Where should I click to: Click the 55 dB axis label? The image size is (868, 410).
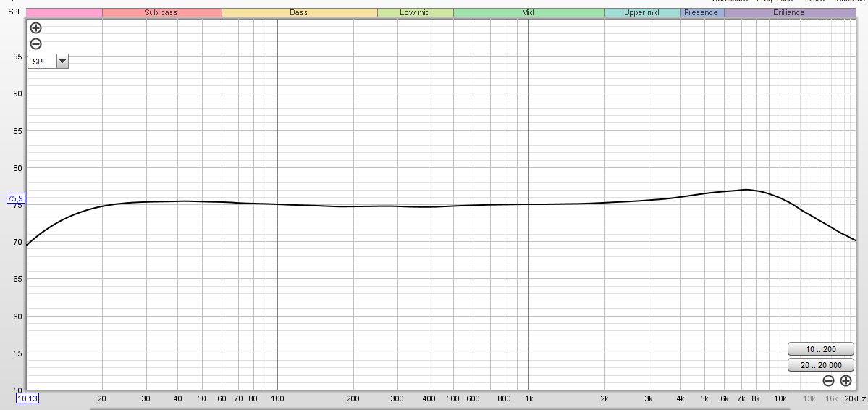pyautogui.click(x=17, y=353)
